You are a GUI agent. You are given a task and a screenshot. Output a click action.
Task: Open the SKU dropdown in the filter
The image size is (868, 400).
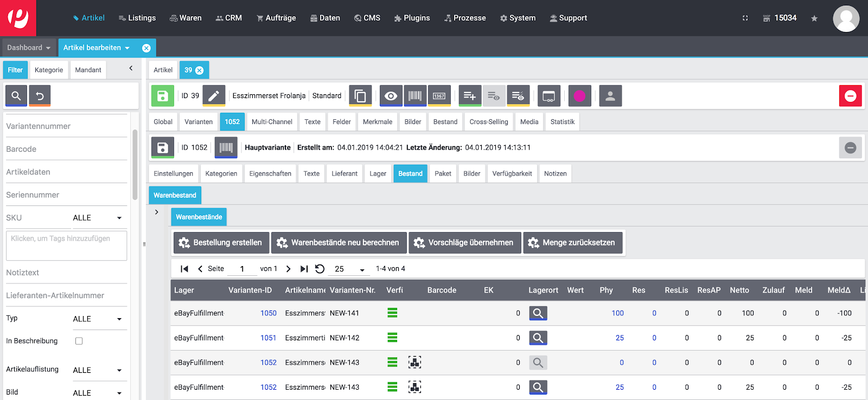tap(98, 218)
